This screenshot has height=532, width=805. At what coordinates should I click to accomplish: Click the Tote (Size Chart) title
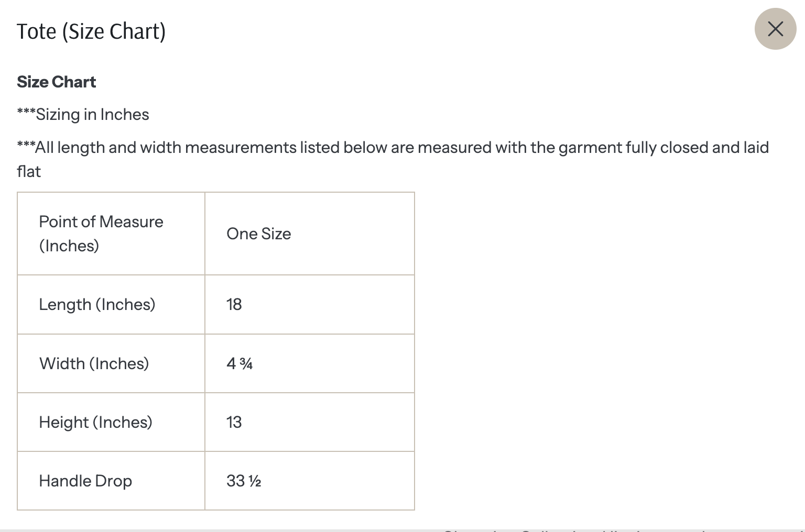coord(91,31)
